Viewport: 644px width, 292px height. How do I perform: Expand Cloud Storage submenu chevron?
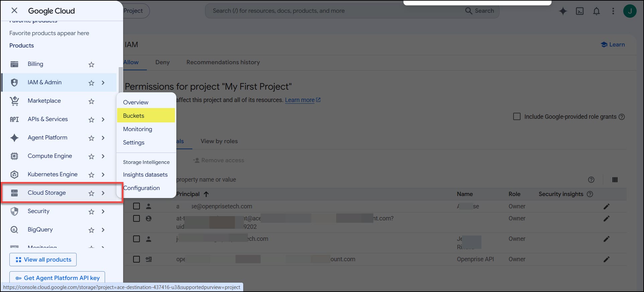(103, 193)
